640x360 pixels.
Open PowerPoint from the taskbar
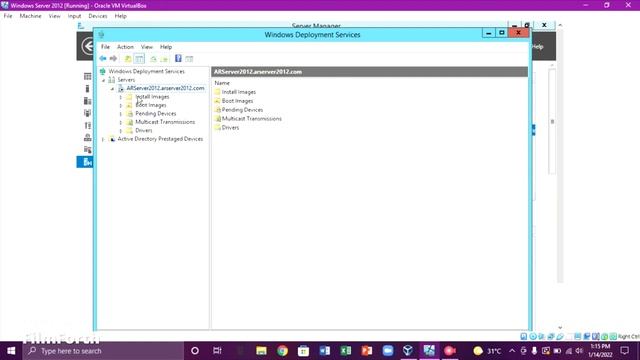point(367,351)
